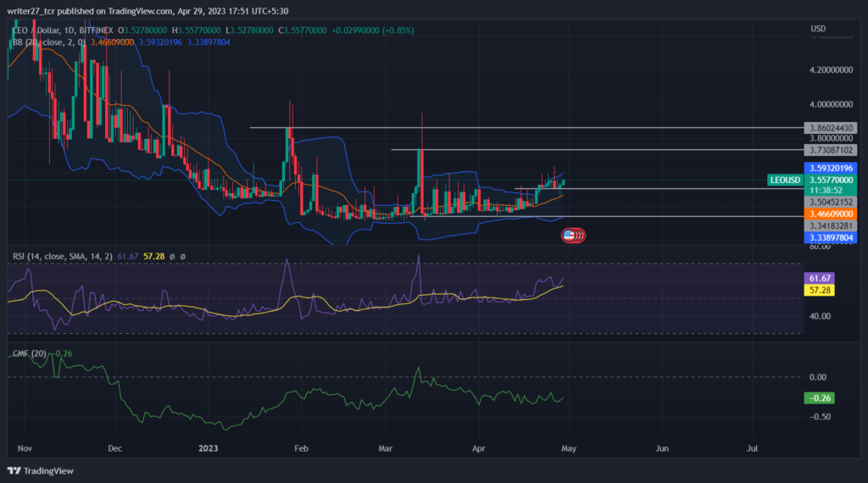Click the BB basis value 3.46609000 in legend
Viewport: 868px width, 483px height.
point(112,42)
